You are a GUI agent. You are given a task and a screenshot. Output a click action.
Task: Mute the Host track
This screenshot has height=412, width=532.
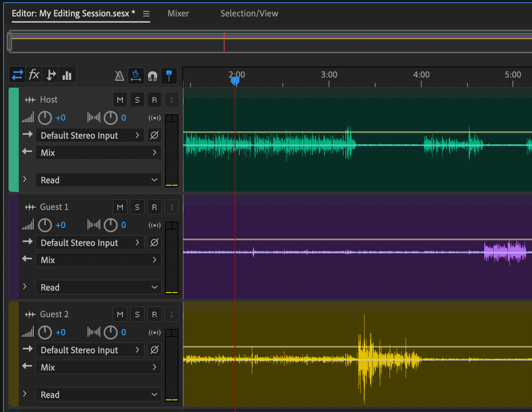(120, 100)
